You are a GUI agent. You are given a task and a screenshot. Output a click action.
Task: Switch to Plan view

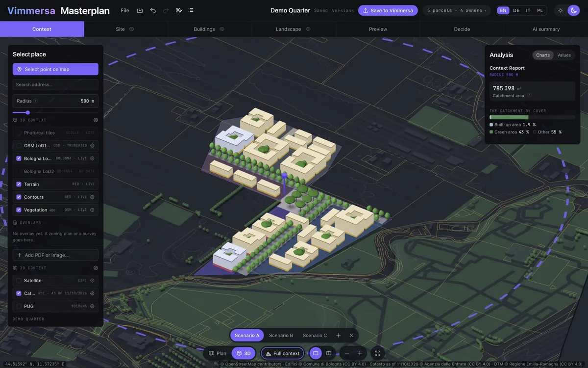pos(218,353)
